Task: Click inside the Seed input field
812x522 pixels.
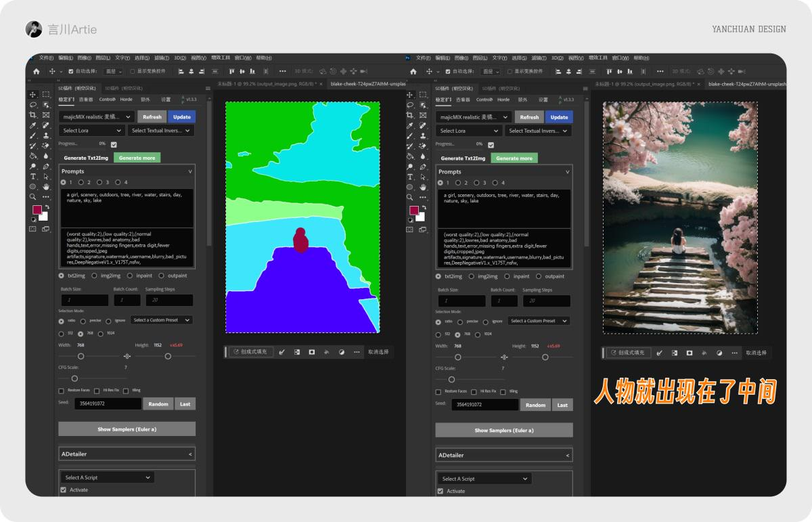Action: click(x=107, y=404)
